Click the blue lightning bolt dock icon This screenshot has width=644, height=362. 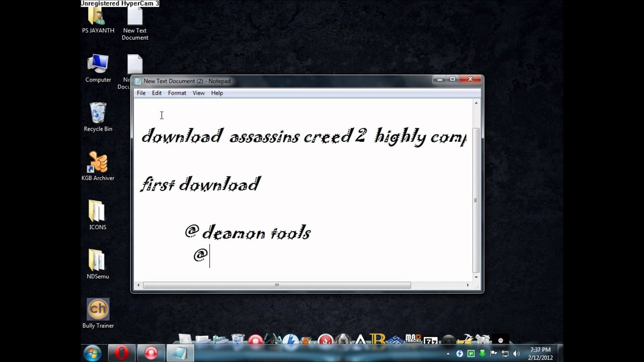[x=290, y=340]
